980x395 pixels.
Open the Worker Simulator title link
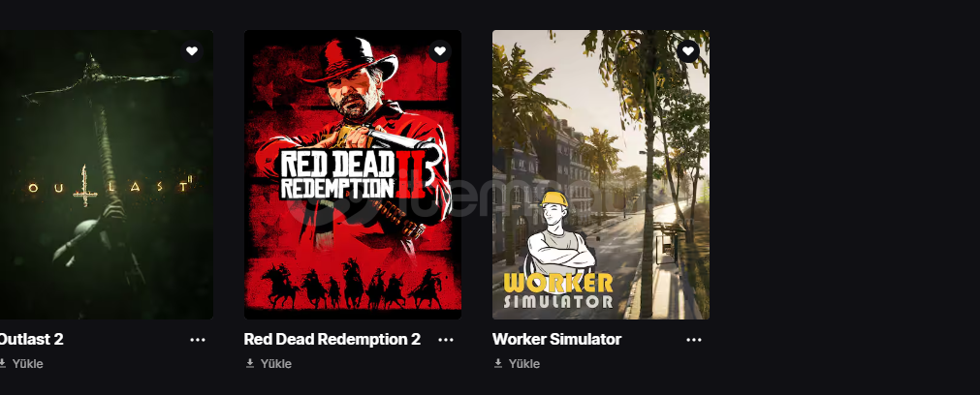tap(556, 340)
